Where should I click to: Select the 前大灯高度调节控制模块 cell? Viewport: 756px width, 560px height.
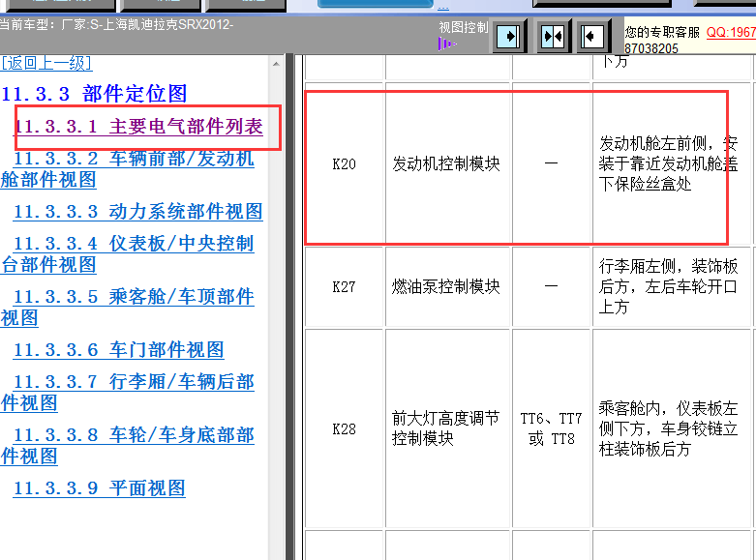[448, 428]
